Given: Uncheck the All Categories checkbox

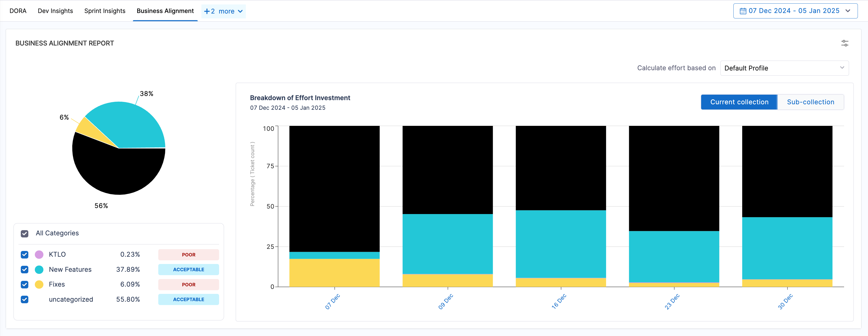Looking at the screenshot, I should tap(25, 234).
